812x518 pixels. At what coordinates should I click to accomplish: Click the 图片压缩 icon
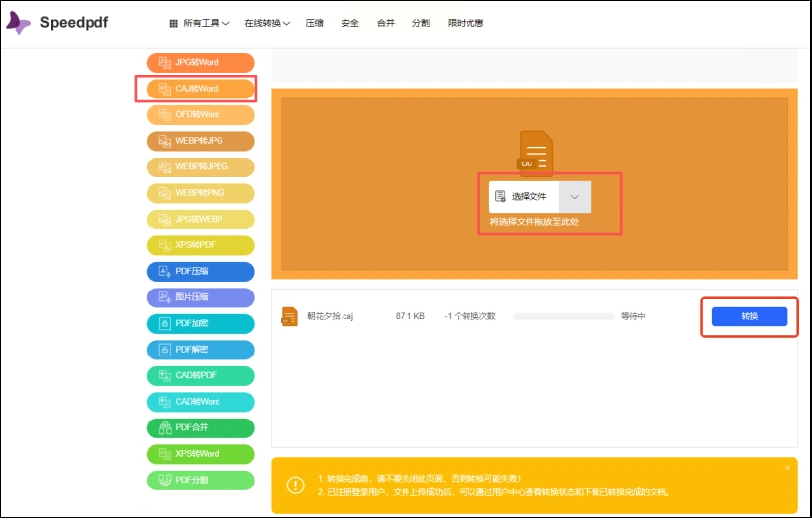[x=164, y=297]
